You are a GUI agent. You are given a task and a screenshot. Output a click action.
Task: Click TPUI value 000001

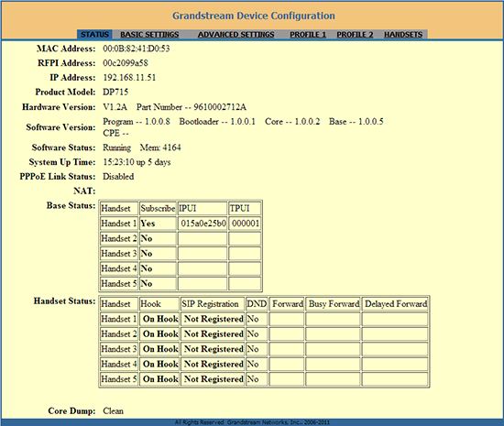coord(246,224)
